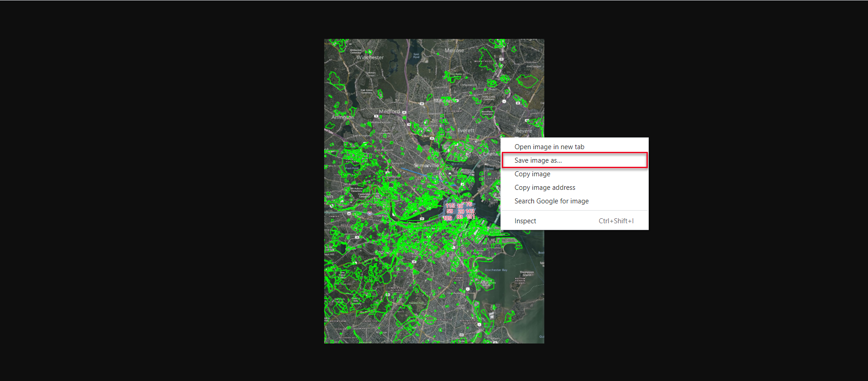Choose Search Google for image
Viewport: 868px width, 381px height.
551,201
